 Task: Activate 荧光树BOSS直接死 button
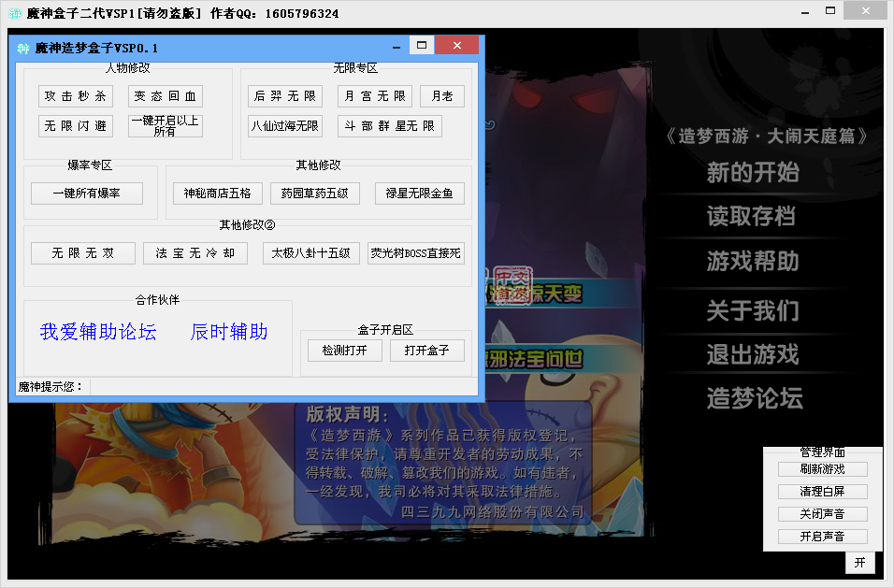[x=415, y=253]
